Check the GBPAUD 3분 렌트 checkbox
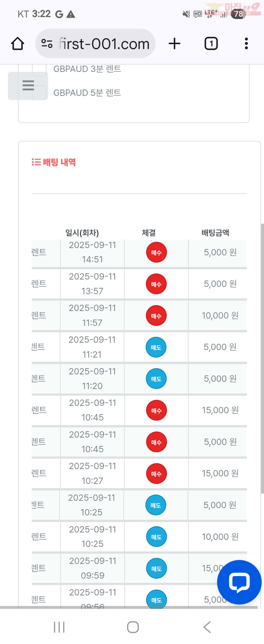Screen dimensions: 264x644 39,70
